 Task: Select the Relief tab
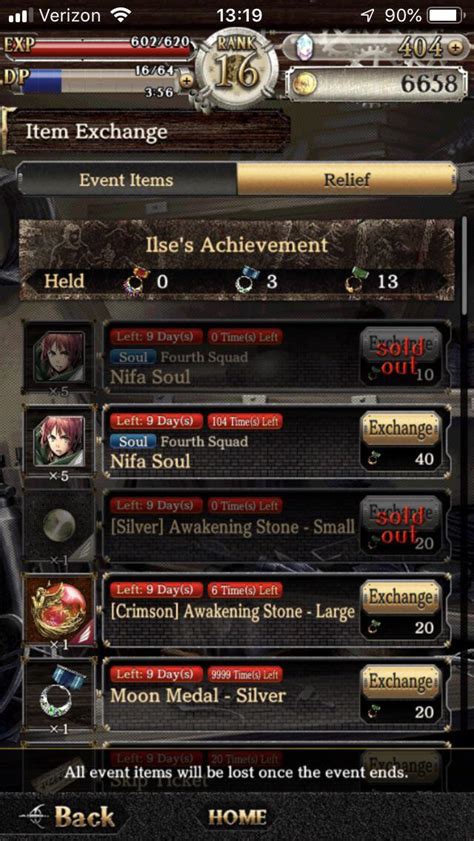click(x=346, y=179)
